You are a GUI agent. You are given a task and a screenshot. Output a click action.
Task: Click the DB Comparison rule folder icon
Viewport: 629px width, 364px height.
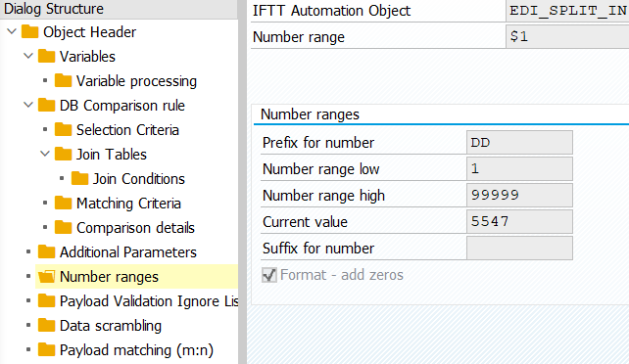coord(46,105)
